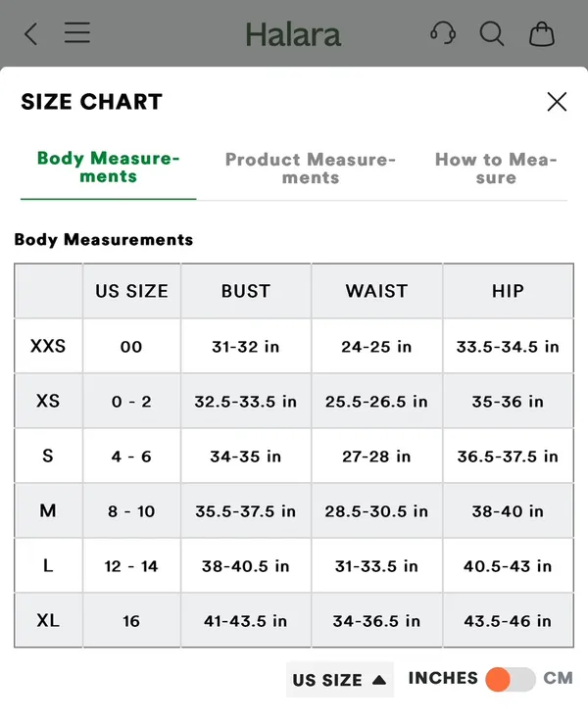Image resolution: width=588 pixels, height=722 pixels.
Task: Go to Halara logo home
Action: click(293, 34)
